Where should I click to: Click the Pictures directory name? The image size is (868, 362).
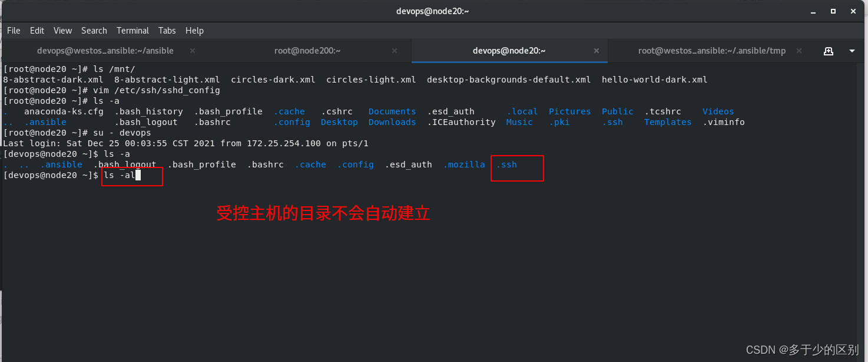point(569,111)
